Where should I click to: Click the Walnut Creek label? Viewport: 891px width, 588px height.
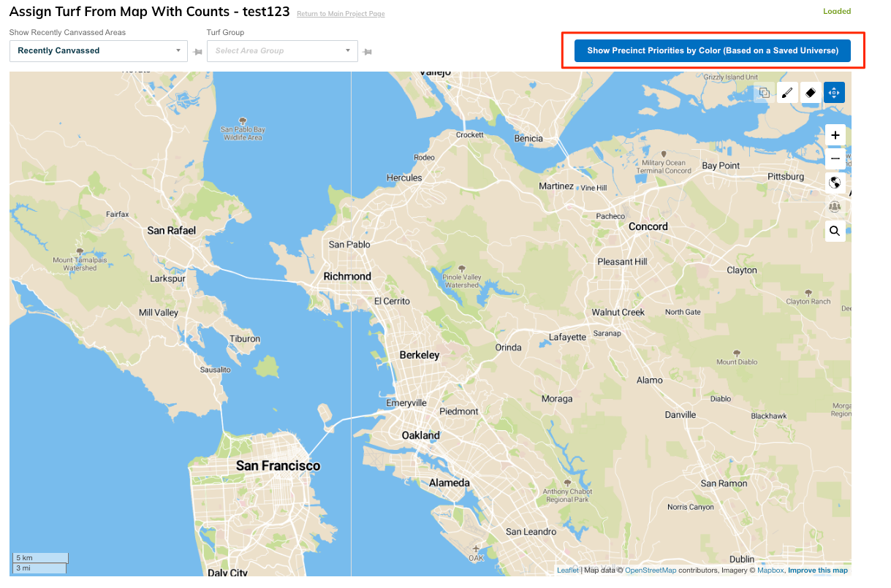pos(618,312)
